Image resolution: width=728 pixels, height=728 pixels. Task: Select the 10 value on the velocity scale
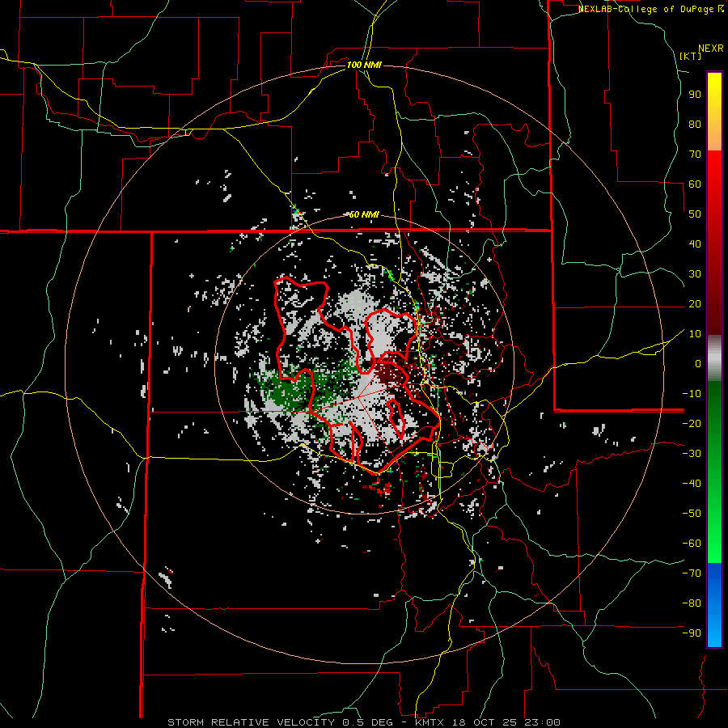click(695, 334)
